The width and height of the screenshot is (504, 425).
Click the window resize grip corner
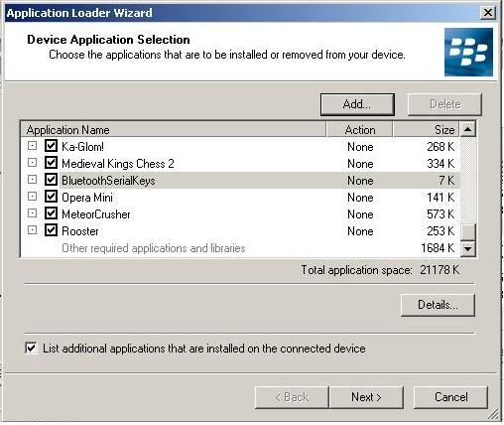[x=493, y=415]
